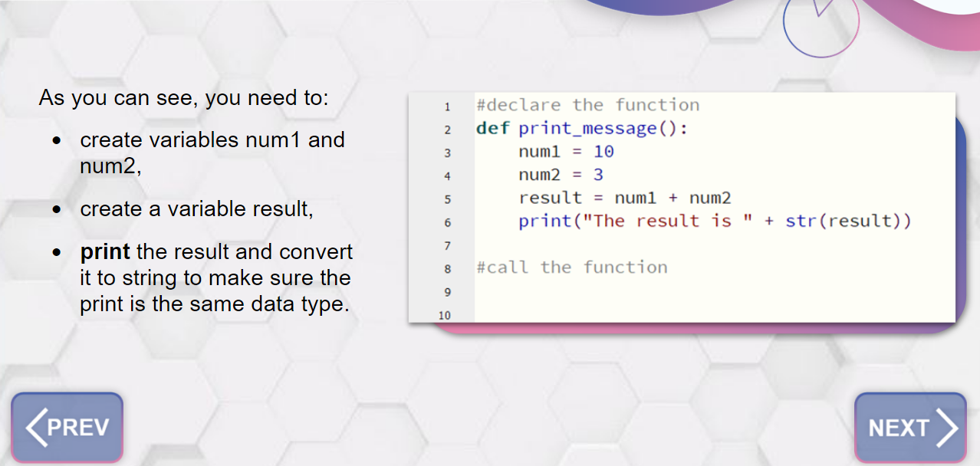Click on 'num1 = 10' code line
This screenshot has height=466, width=980.
point(566,151)
